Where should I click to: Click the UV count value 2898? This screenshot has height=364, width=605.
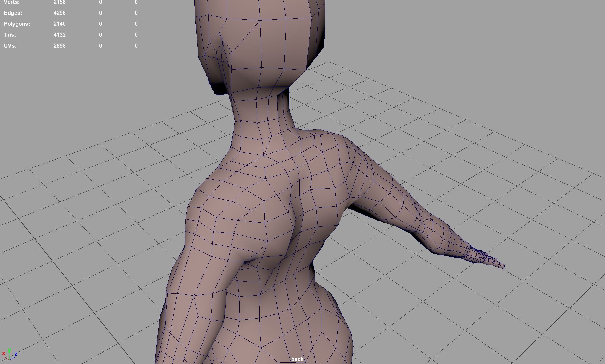tap(60, 46)
